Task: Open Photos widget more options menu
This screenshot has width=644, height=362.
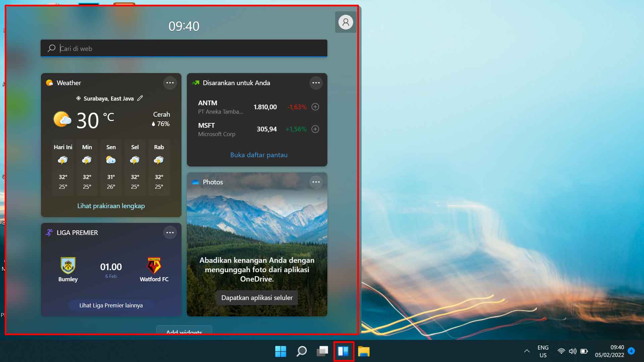Action: pos(316,182)
